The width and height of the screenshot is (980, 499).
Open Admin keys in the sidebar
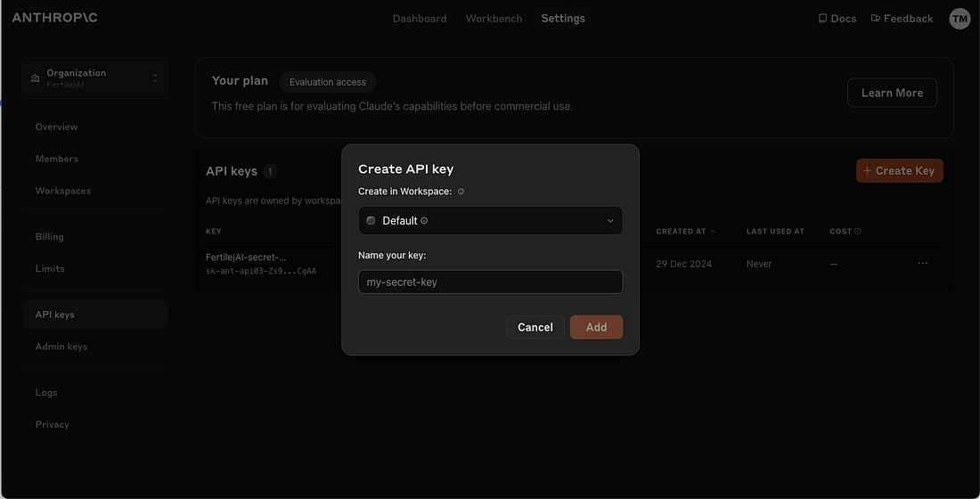pyautogui.click(x=61, y=347)
